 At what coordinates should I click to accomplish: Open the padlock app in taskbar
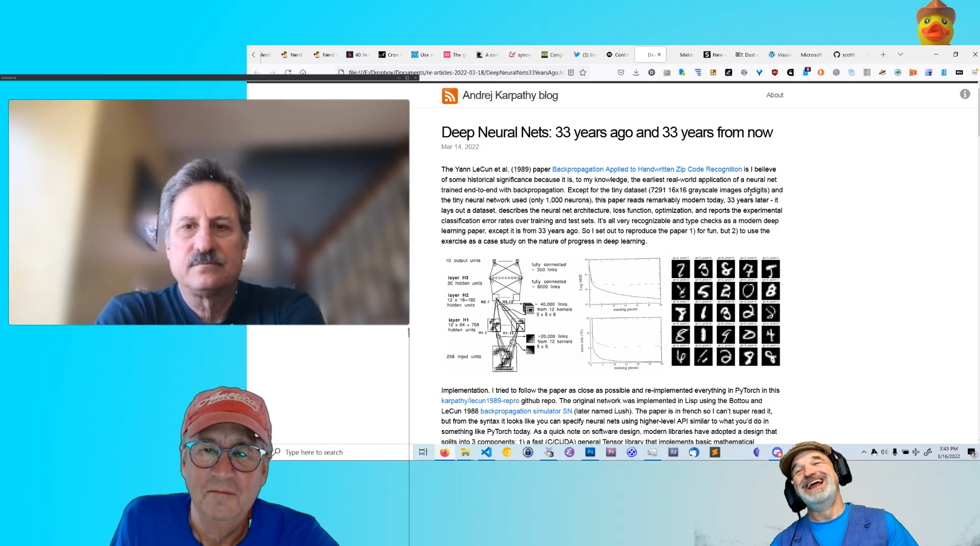coord(528,452)
